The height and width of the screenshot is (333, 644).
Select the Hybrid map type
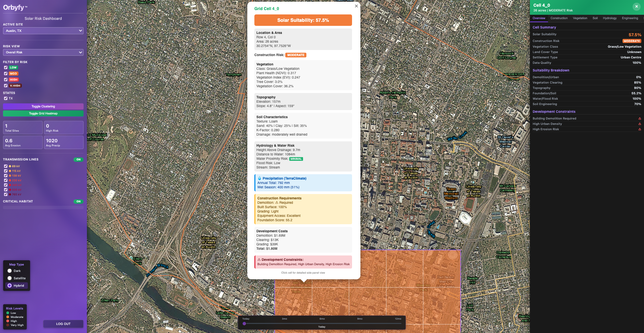(x=10, y=286)
